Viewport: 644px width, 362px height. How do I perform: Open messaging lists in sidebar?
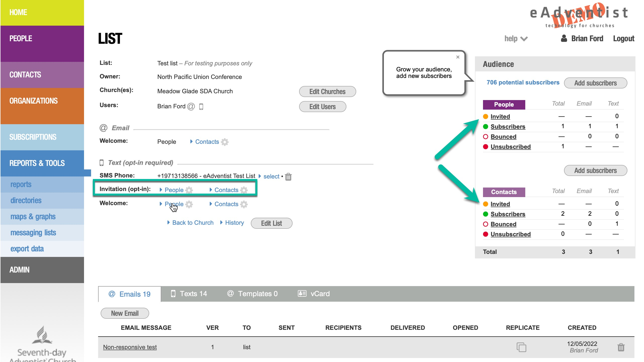click(x=33, y=233)
